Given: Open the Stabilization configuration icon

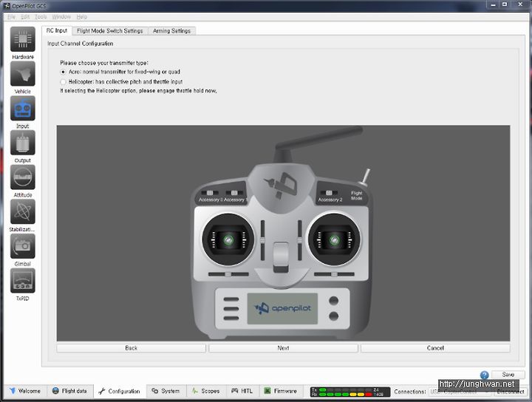Looking at the screenshot, I should pyautogui.click(x=22, y=211).
